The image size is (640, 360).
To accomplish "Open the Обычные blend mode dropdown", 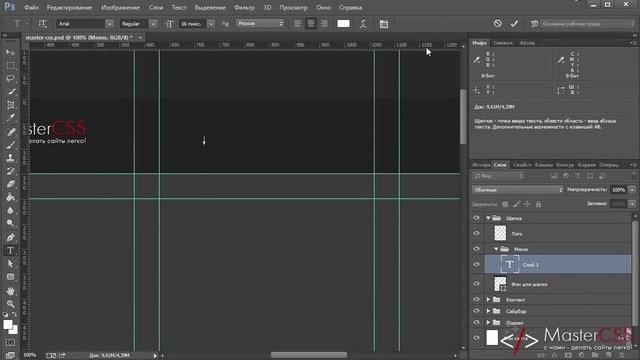I will (x=518, y=190).
